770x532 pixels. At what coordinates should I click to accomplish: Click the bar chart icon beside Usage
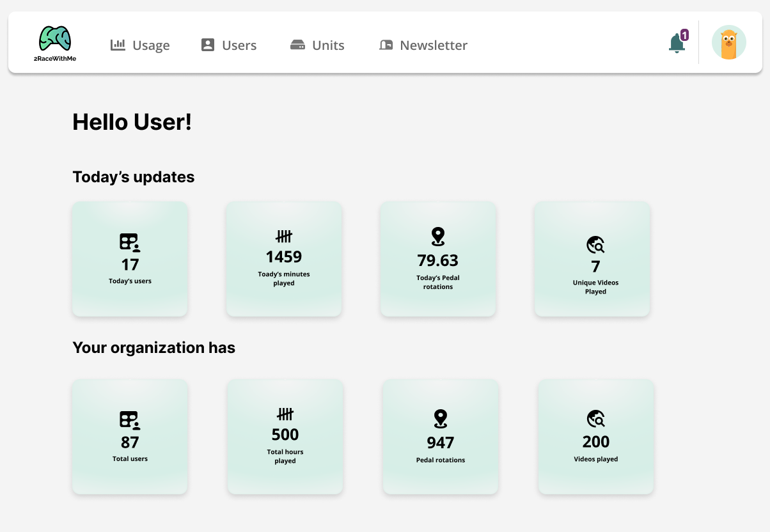[118, 45]
